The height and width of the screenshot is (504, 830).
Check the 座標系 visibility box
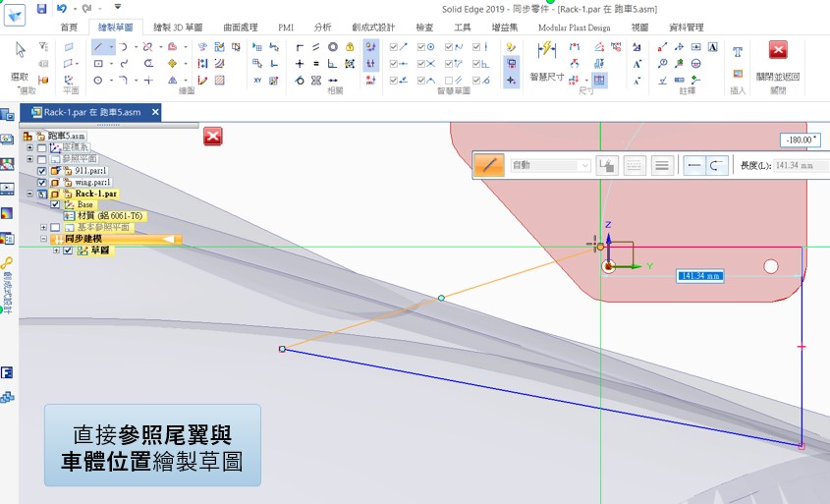[42, 147]
